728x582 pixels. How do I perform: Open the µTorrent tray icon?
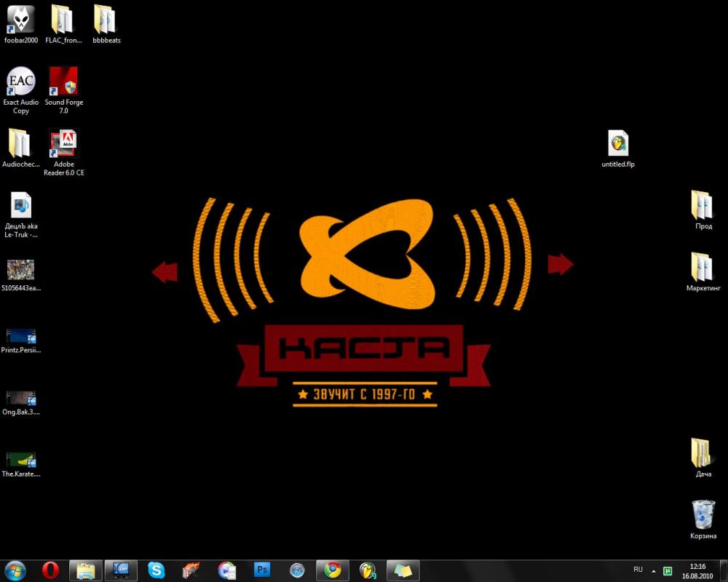tap(668, 571)
